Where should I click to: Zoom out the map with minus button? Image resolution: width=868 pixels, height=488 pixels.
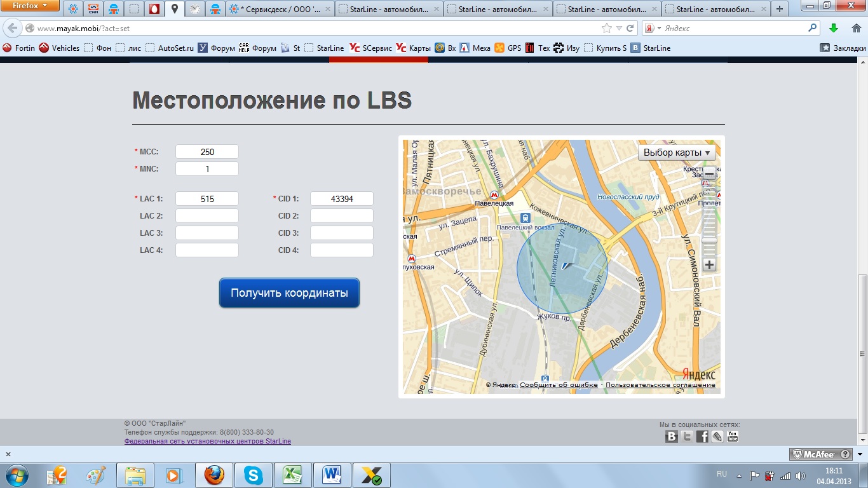point(710,173)
